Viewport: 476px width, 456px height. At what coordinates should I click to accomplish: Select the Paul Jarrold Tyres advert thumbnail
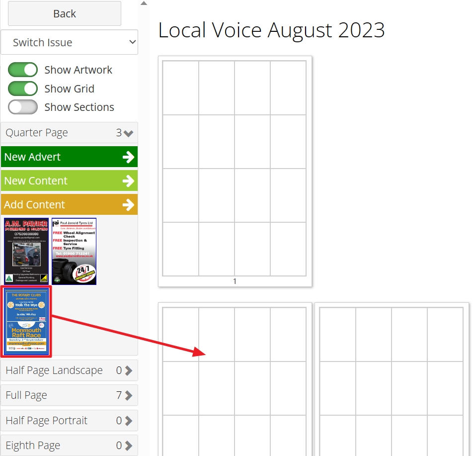click(74, 251)
